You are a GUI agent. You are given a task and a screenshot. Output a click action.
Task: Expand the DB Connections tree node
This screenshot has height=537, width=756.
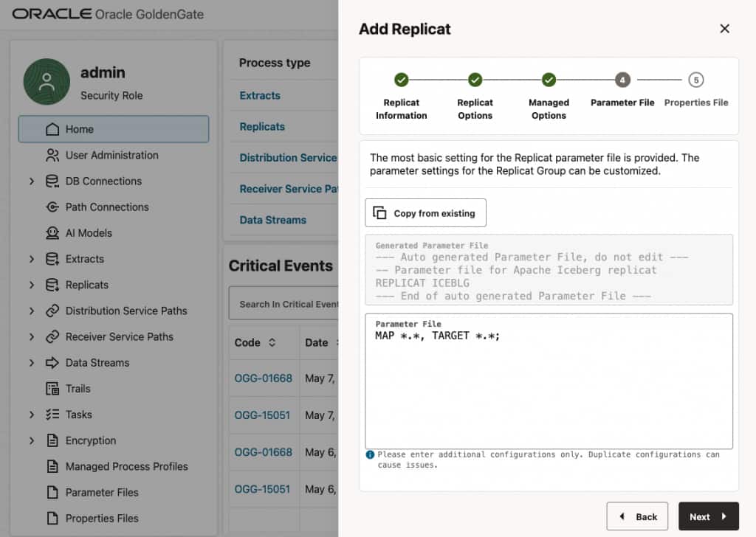(x=32, y=181)
